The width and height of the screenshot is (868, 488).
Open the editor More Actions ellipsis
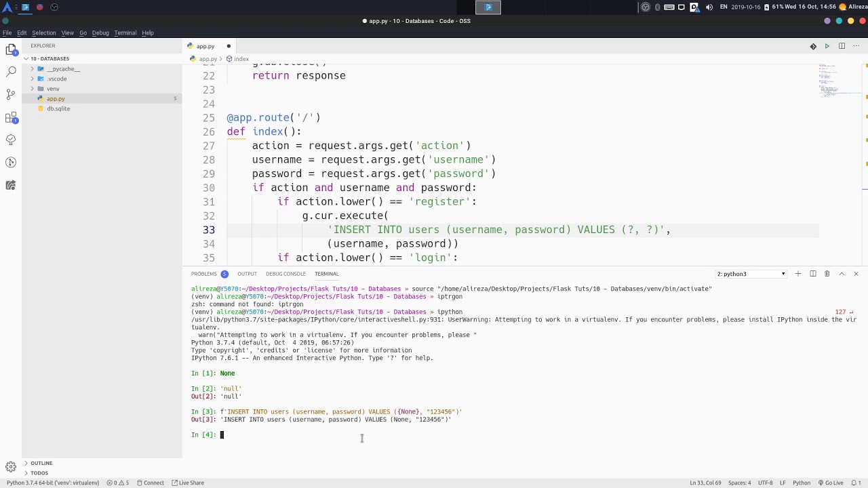856,46
